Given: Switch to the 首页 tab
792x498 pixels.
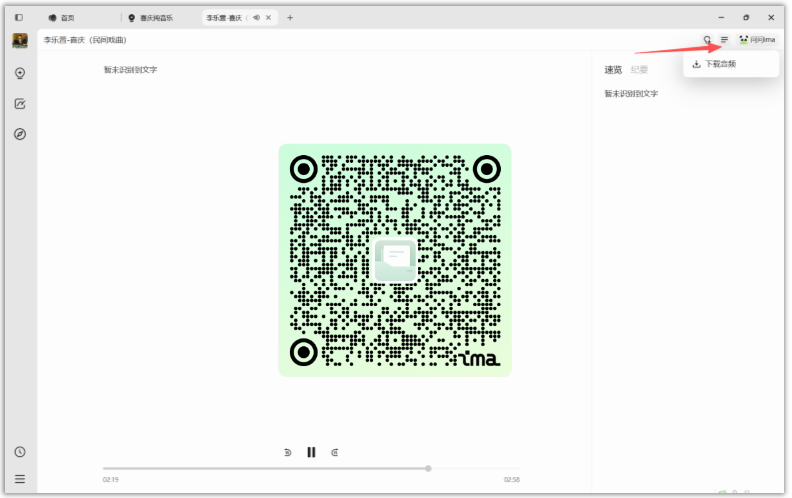Looking at the screenshot, I should [x=62, y=18].
